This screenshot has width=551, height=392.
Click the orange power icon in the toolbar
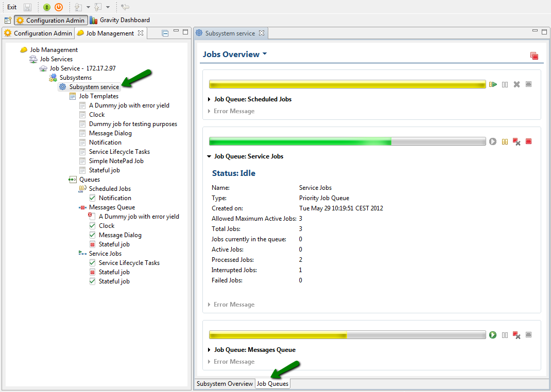click(x=59, y=7)
